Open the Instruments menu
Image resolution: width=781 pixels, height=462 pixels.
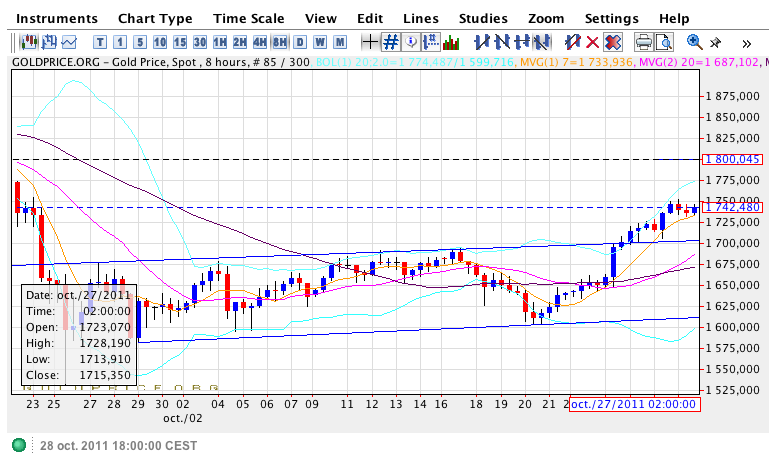tap(57, 18)
